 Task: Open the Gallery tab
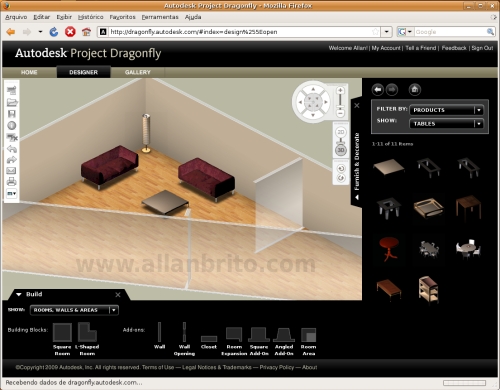tap(138, 72)
